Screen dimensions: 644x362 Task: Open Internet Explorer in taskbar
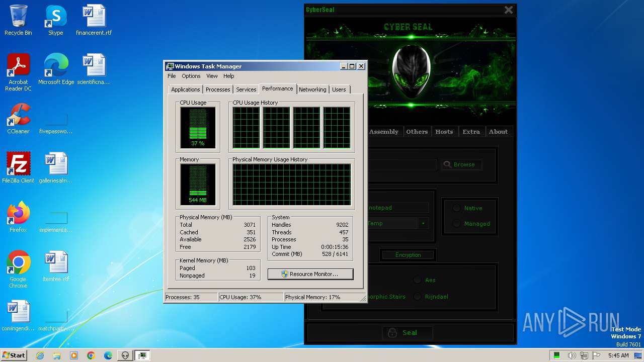40,355
